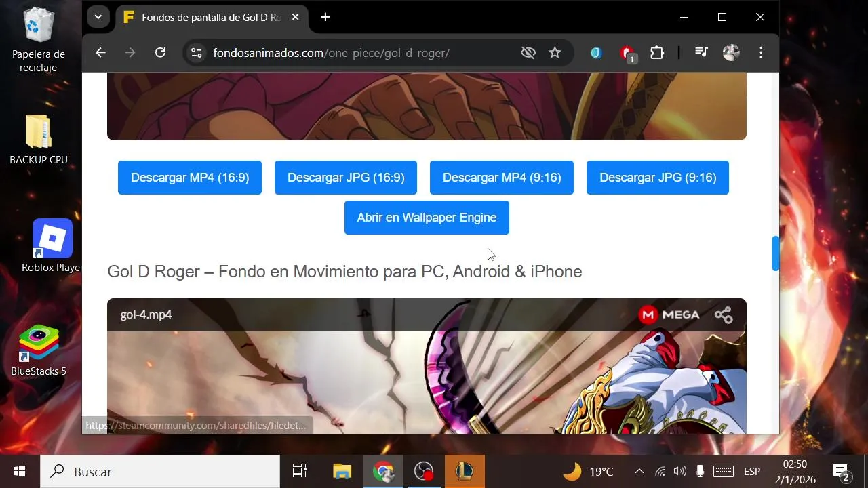Click the share icon on gol-4.mp4 player
This screenshot has height=488, width=868.
(724, 314)
